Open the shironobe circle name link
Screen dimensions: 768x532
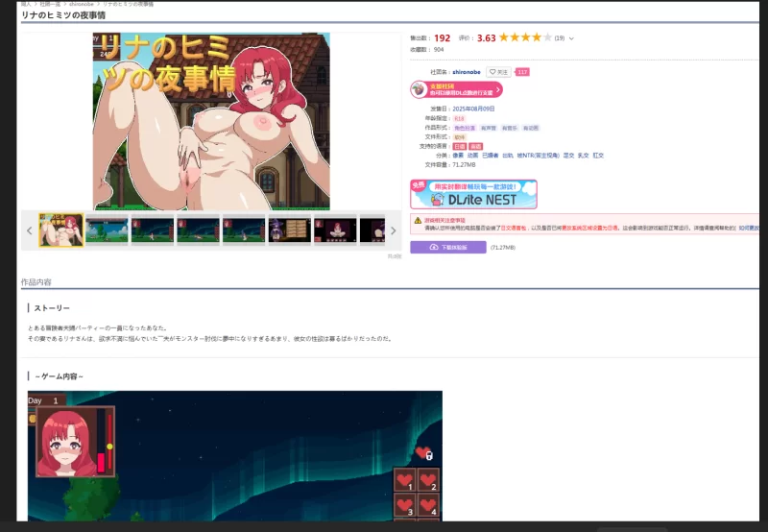pyautogui.click(x=467, y=72)
